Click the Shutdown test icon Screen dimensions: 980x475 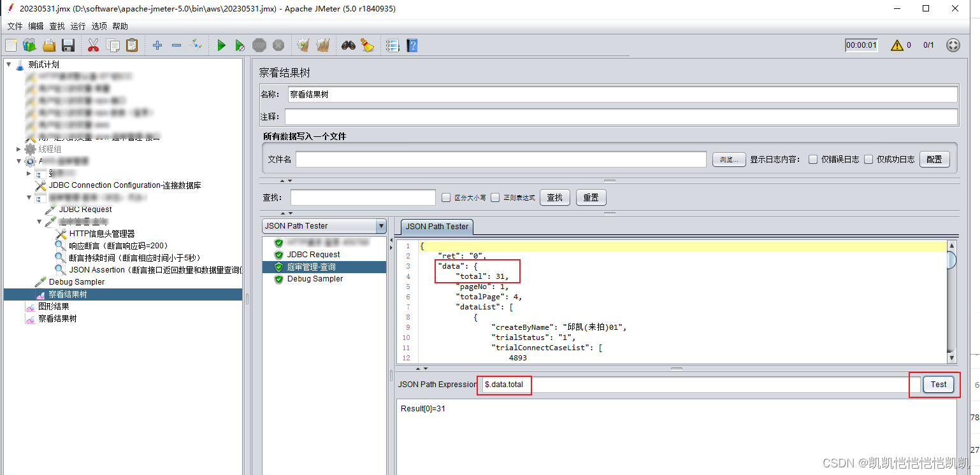click(278, 45)
